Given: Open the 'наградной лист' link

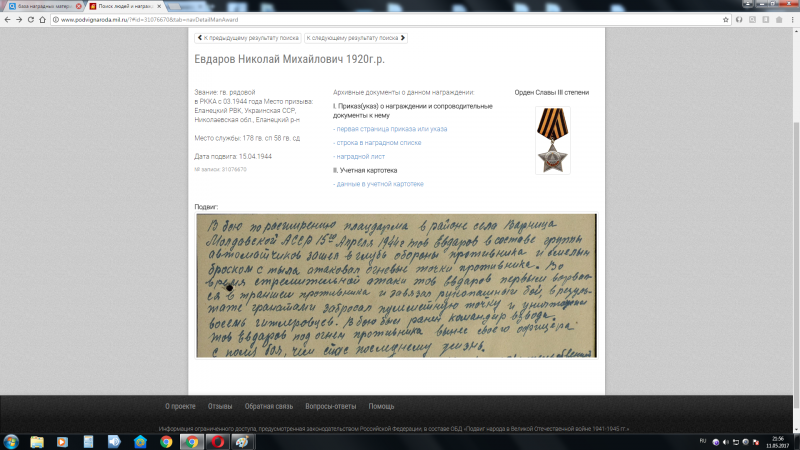Looking at the screenshot, I should 359,157.
